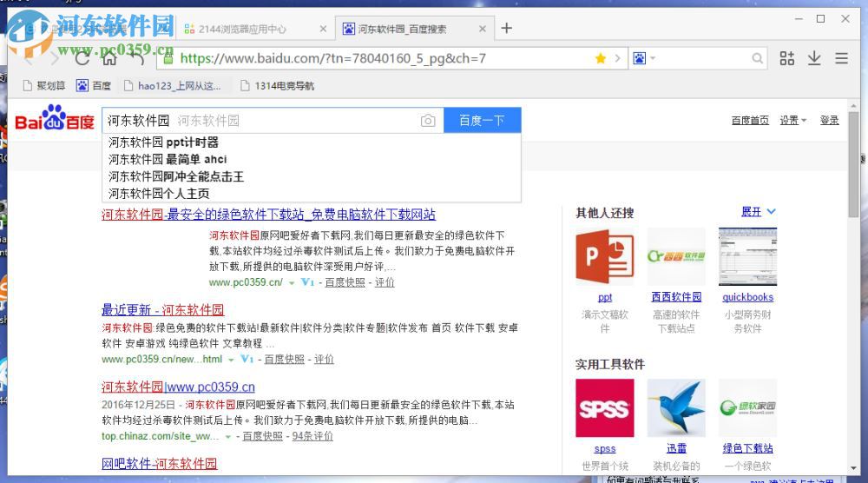This screenshot has height=483, width=868.
Task: Click the quickbooks thumbnail
Action: pos(747,256)
